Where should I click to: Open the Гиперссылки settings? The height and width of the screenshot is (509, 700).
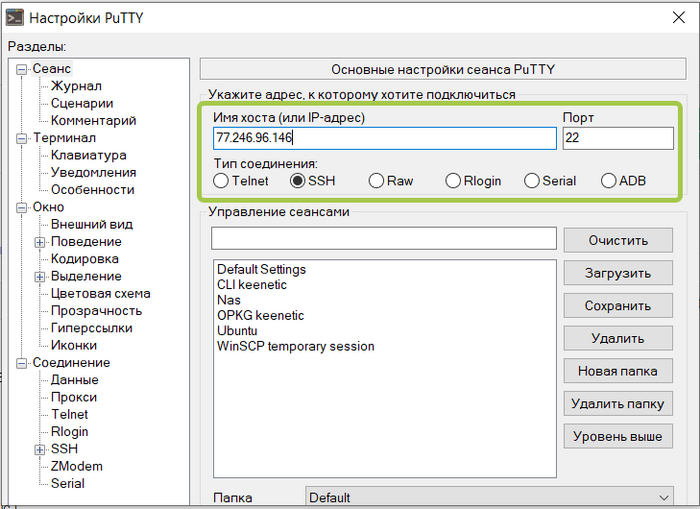(92, 328)
